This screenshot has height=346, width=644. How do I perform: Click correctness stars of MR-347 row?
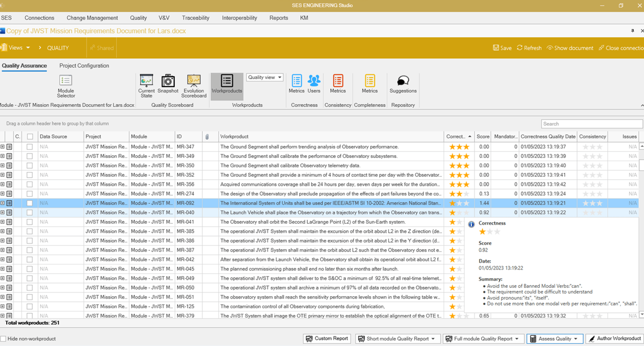pyautogui.click(x=459, y=147)
